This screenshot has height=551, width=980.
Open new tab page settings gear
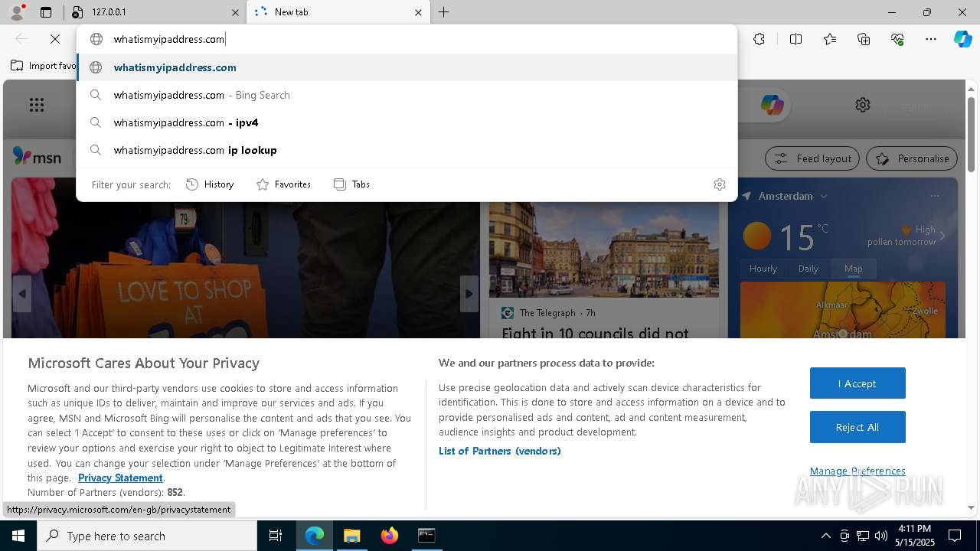click(863, 105)
